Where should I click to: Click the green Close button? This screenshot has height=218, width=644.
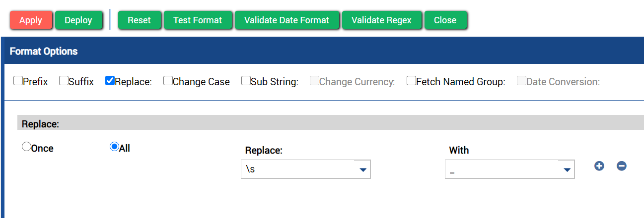(x=445, y=20)
